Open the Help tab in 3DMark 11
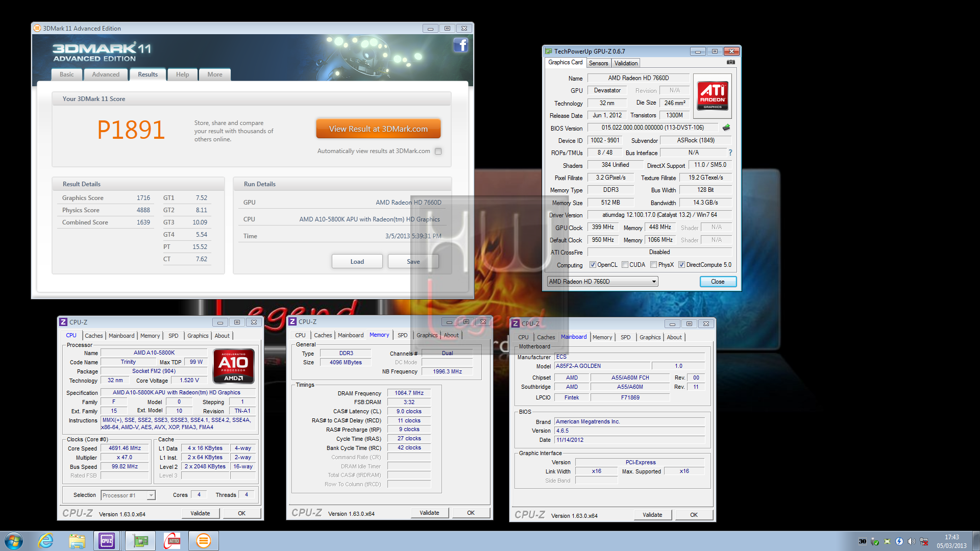 tap(182, 74)
